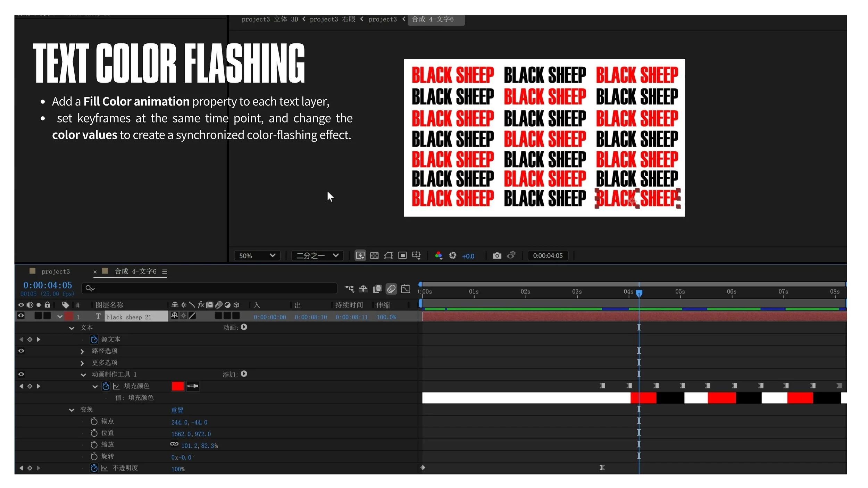The image size is (868, 488).
Task: Click the 添加 add property arrow button
Action: pyautogui.click(x=244, y=374)
